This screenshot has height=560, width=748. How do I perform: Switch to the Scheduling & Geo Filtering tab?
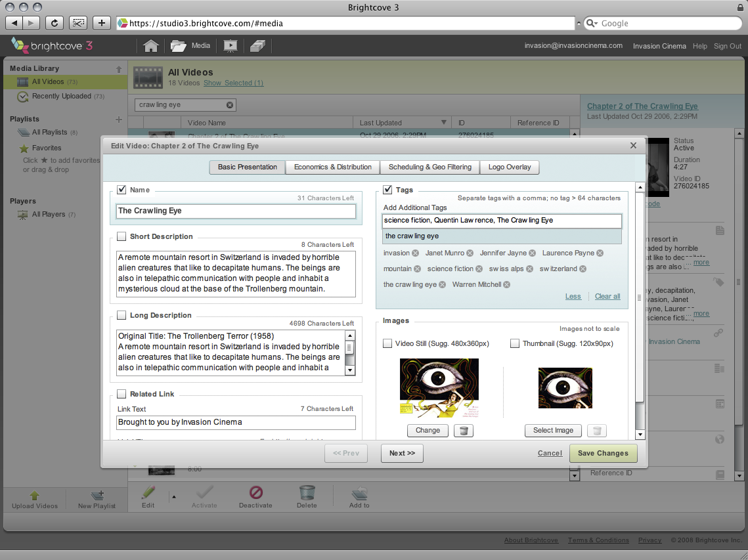429,167
